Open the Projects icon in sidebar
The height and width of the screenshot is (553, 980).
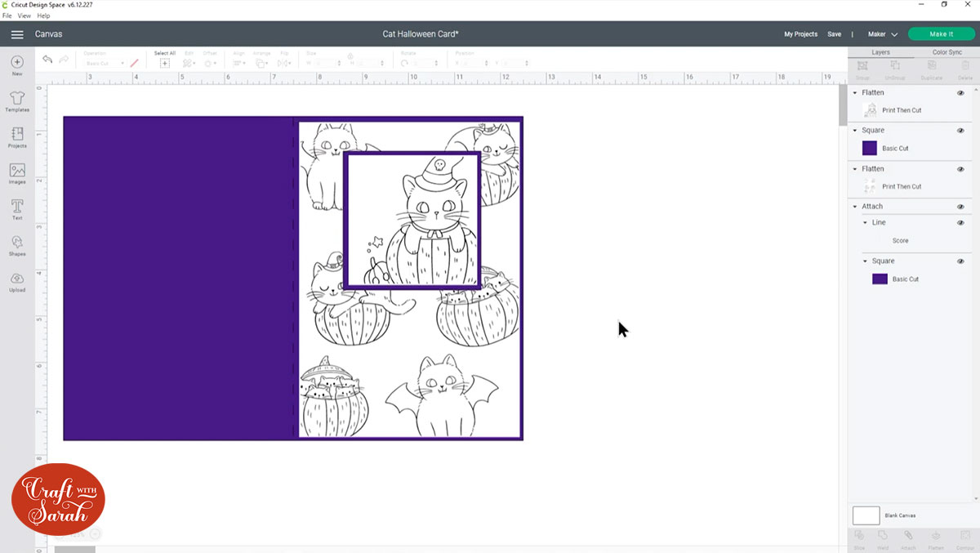[17, 137]
